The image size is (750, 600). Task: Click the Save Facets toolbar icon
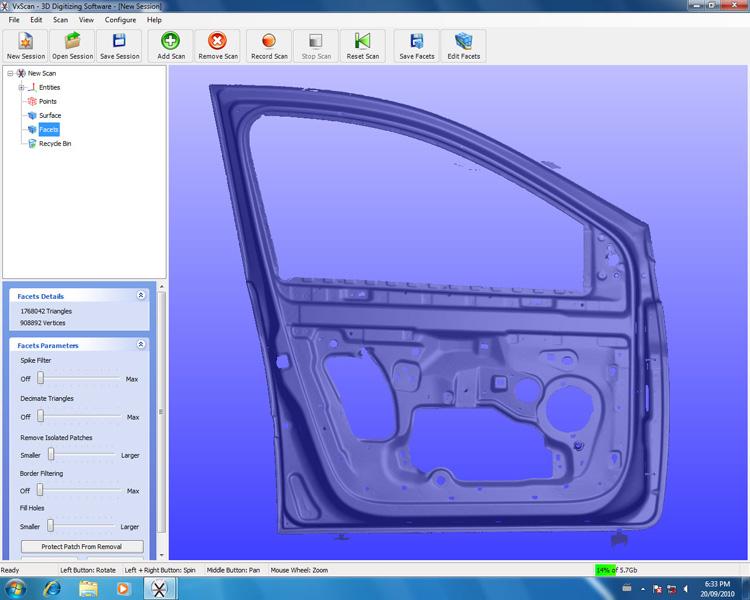416,45
